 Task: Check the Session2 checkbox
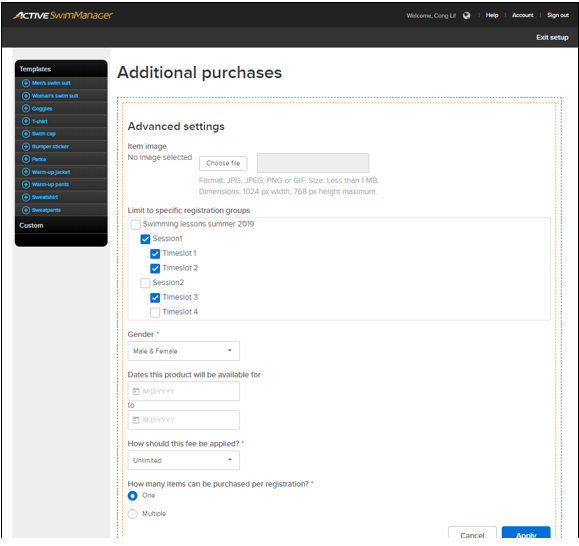145,283
